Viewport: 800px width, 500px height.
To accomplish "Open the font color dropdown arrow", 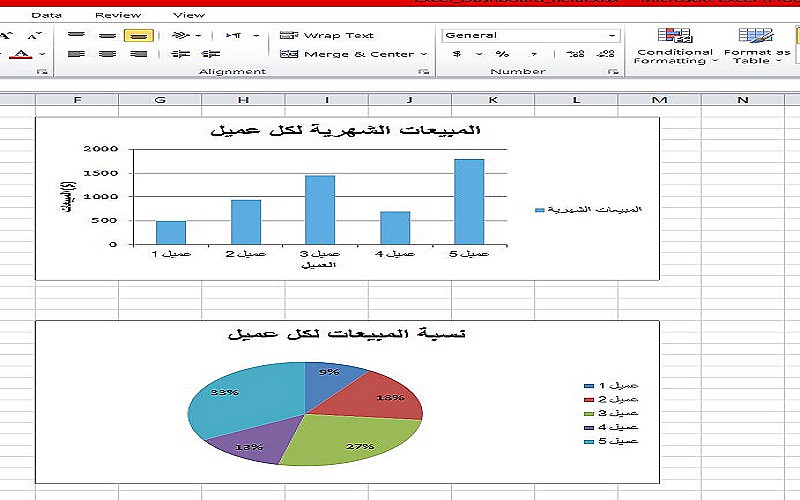I will (x=42, y=54).
